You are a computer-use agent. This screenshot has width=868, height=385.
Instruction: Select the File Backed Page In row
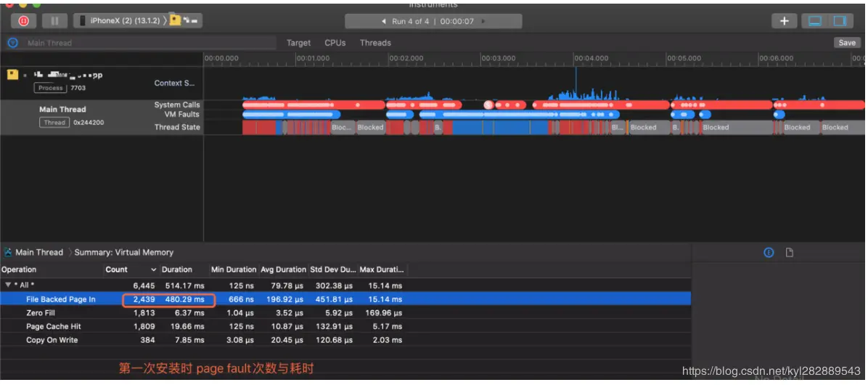pyautogui.click(x=345, y=299)
